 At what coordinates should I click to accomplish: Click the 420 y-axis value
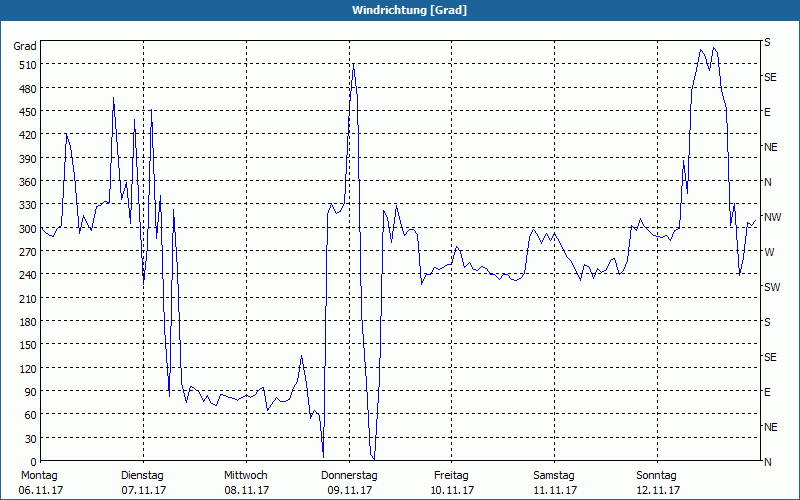click(28, 135)
